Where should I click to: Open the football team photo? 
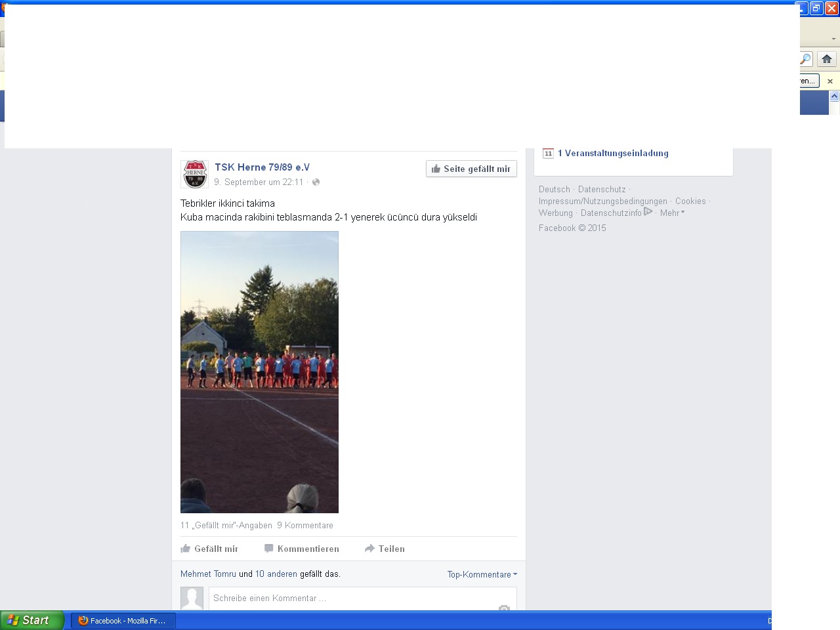point(259,372)
